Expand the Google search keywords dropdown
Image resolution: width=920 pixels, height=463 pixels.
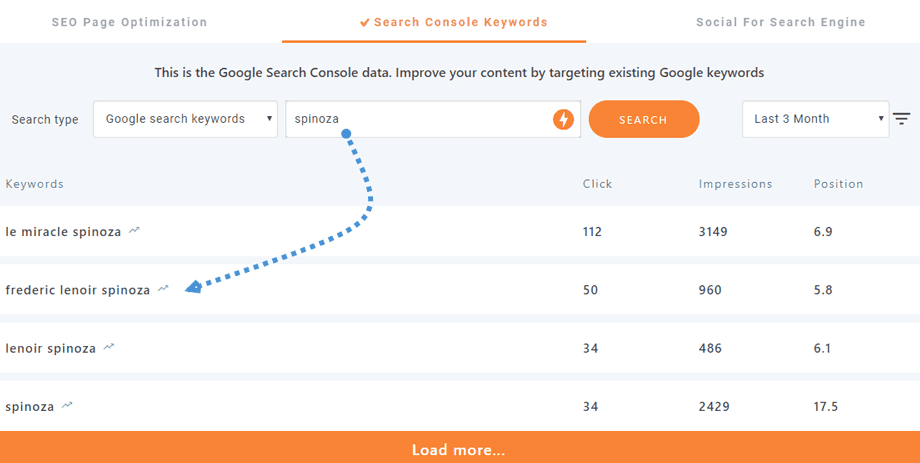tap(185, 119)
